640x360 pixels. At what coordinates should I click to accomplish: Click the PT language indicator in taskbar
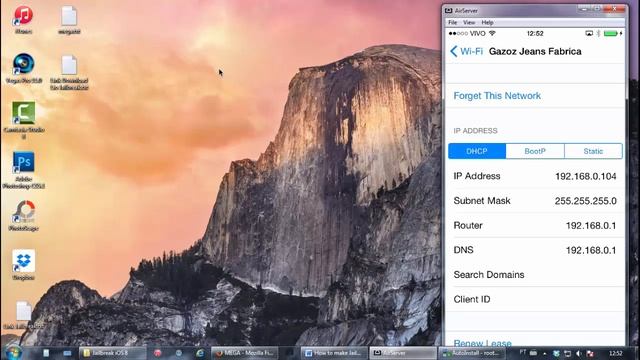[x=522, y=352]
